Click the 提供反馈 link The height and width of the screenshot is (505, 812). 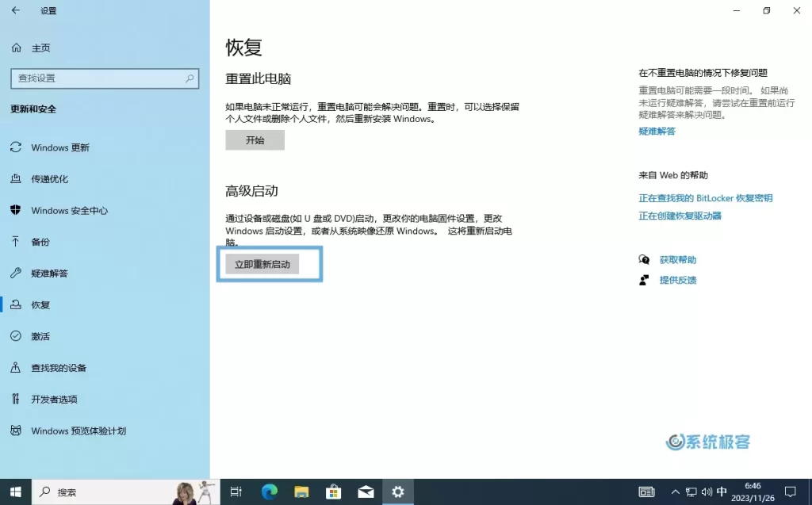coord(679,280)
